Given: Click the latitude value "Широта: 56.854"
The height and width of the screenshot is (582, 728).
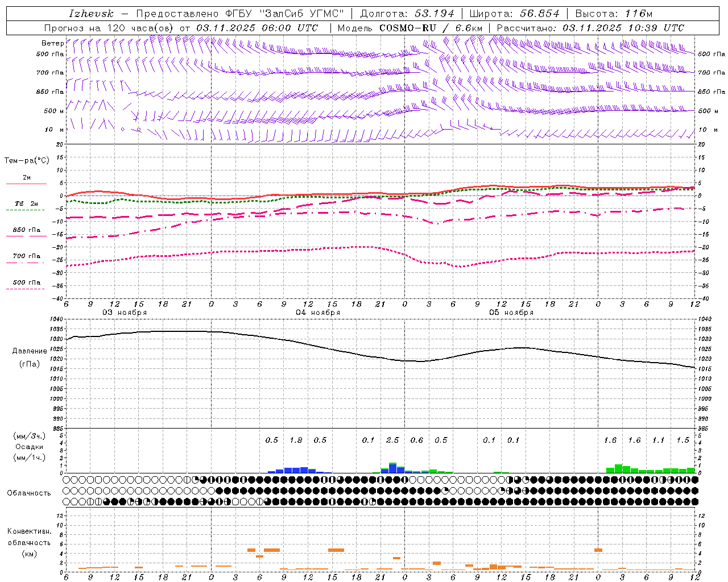Looking at the screenshot, I should (514, 14).
